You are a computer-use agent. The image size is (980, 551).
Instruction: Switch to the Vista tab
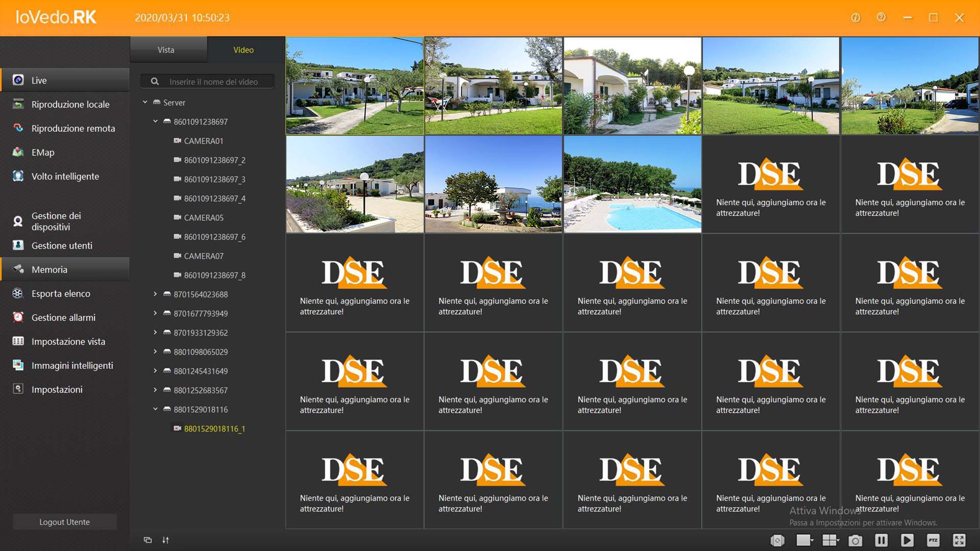pos(166,50)
